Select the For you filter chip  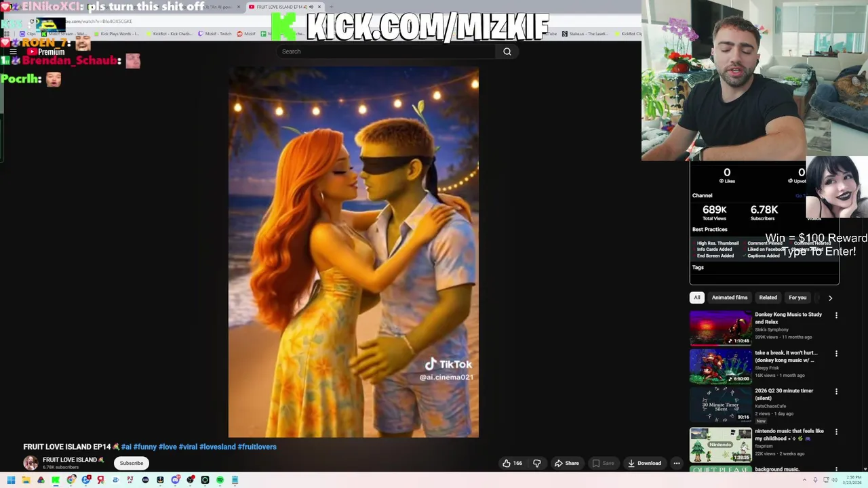point(797,298)
